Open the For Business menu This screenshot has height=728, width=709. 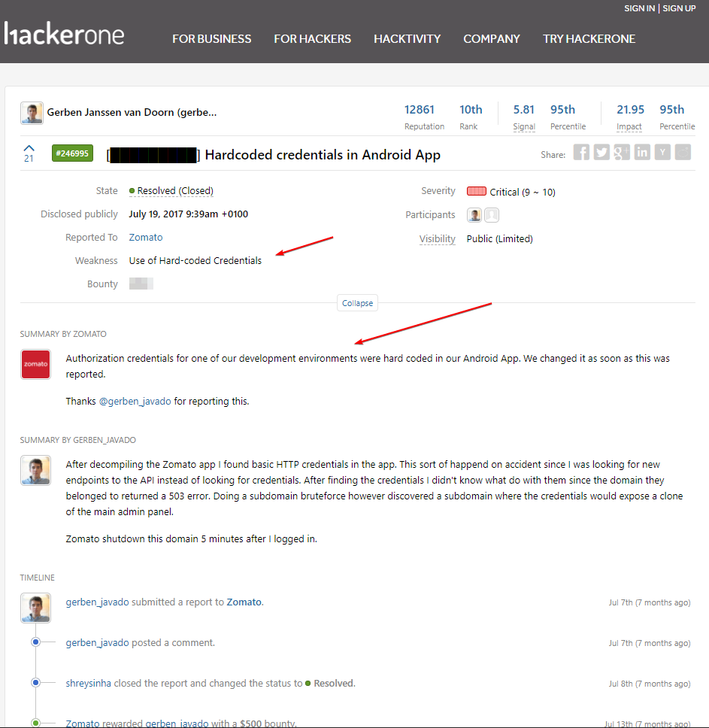[211, 39]
